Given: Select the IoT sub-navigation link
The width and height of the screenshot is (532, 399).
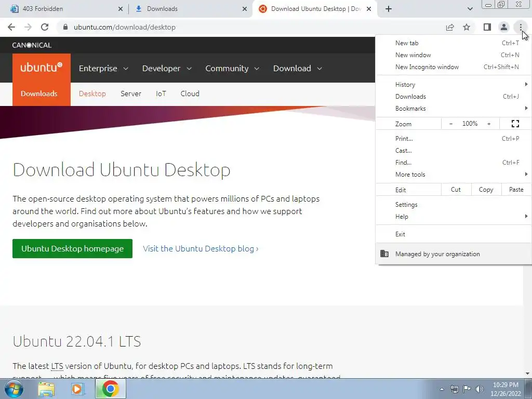Looking at the screenshot, I should [161, 94].
